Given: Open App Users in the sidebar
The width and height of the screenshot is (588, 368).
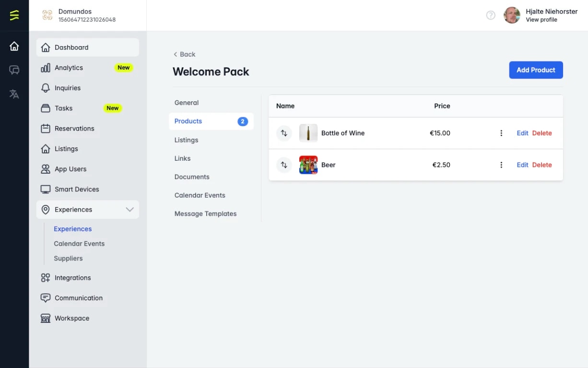Looking at the screenshot, I should [88, 169].
